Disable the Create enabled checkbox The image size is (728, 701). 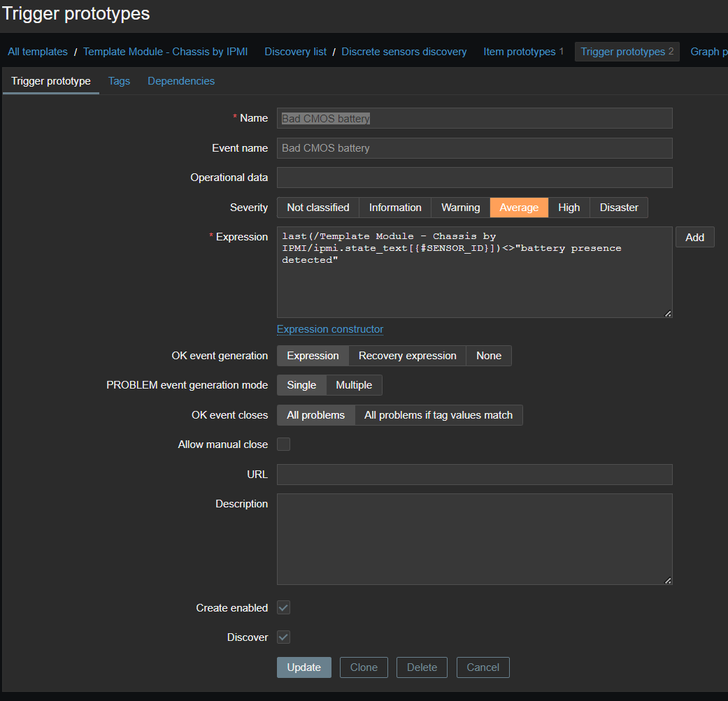coord(283,607)
